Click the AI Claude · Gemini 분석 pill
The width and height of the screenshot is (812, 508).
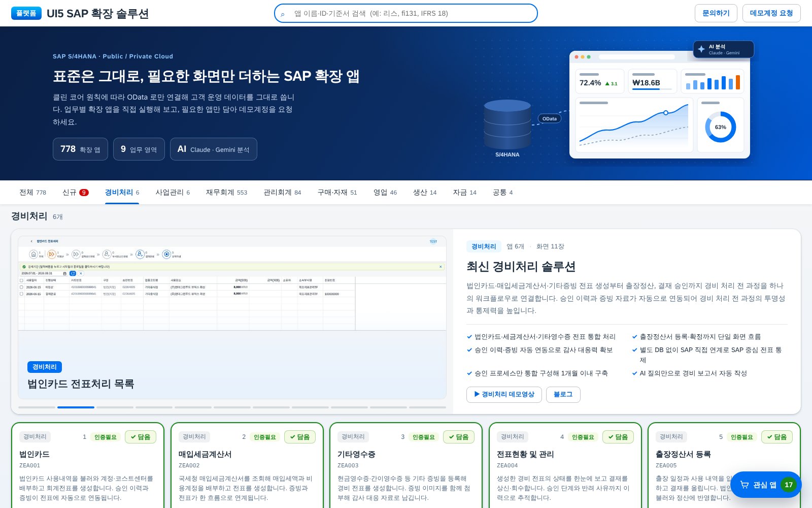[214, 149]
